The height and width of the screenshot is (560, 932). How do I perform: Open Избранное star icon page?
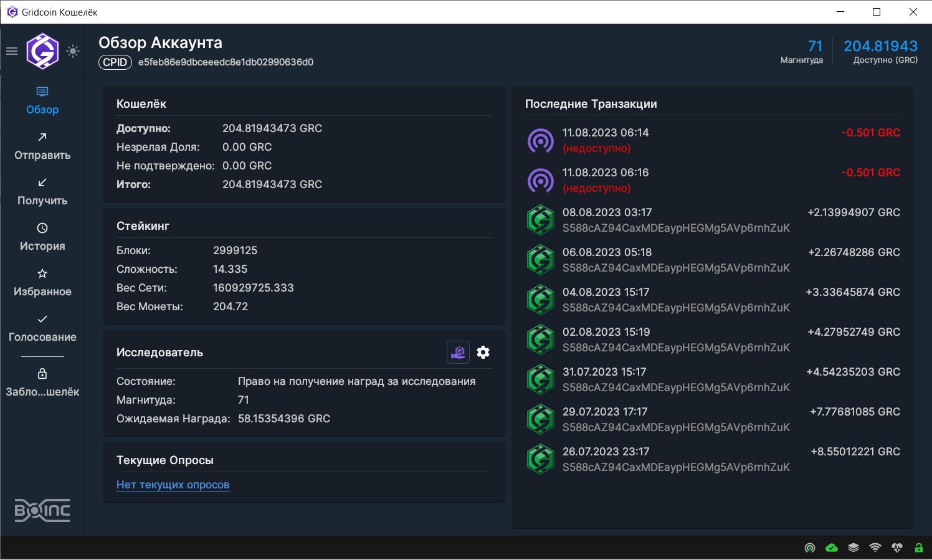tap(42, 283)
